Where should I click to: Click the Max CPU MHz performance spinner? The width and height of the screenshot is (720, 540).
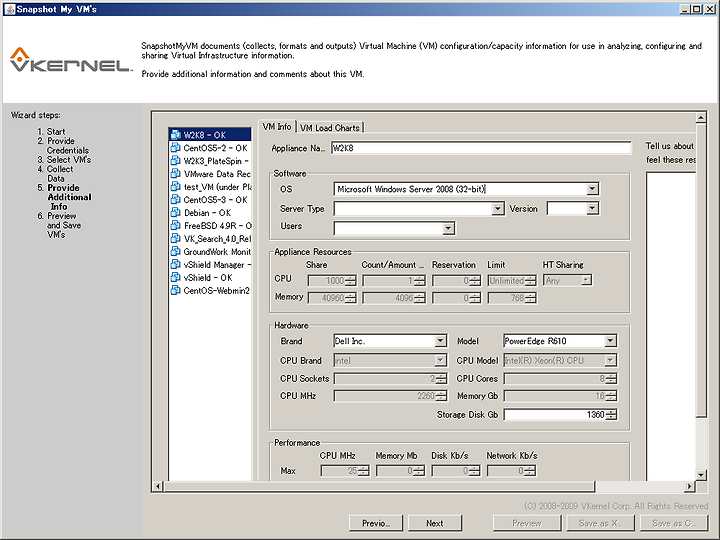point(345,471)
